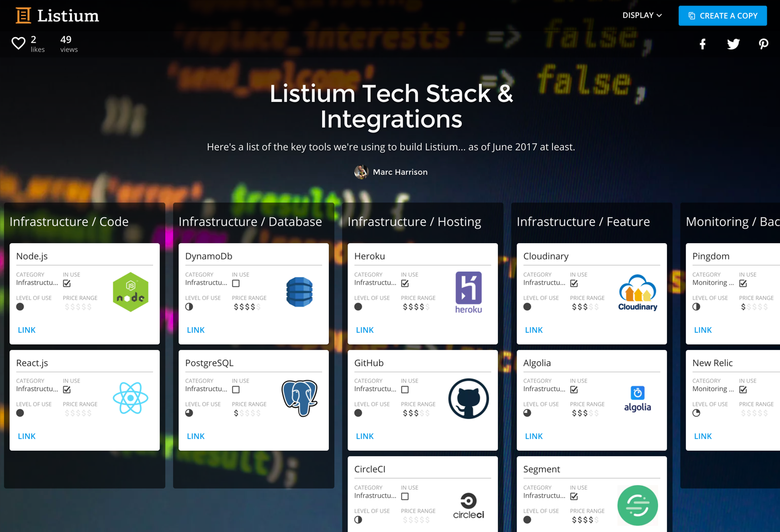Check CircleCI In Use checkbox

click(x=405, y=496)
